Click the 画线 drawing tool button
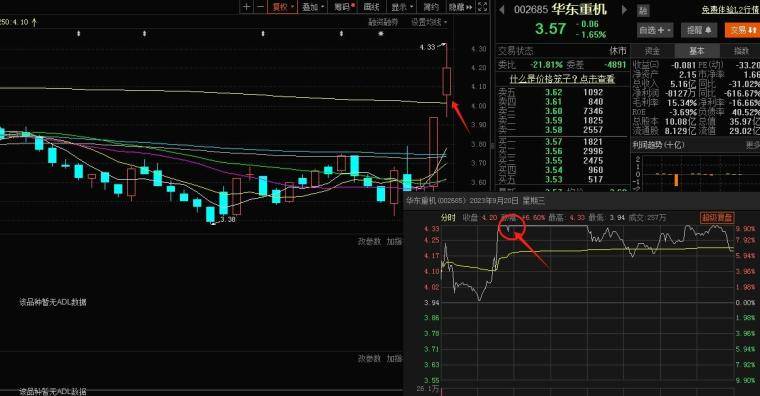This screenshot has height=396, width=760. click(x=372, y=7)
